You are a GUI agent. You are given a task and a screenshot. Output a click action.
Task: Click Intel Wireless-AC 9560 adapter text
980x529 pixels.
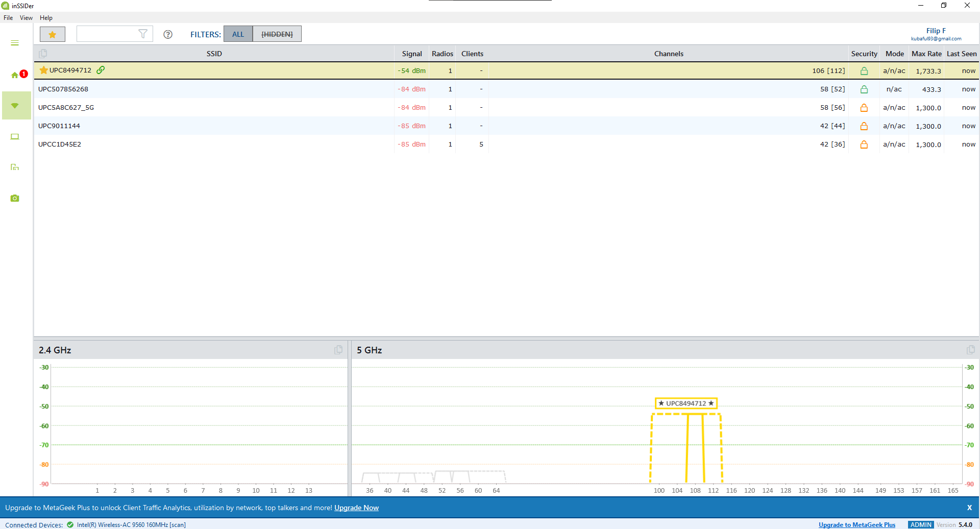131,525
